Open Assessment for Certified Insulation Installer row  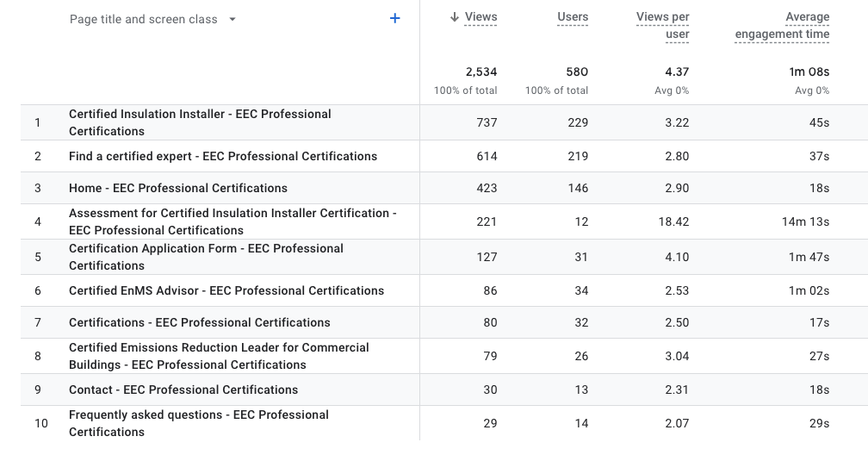tap(232, 221)
